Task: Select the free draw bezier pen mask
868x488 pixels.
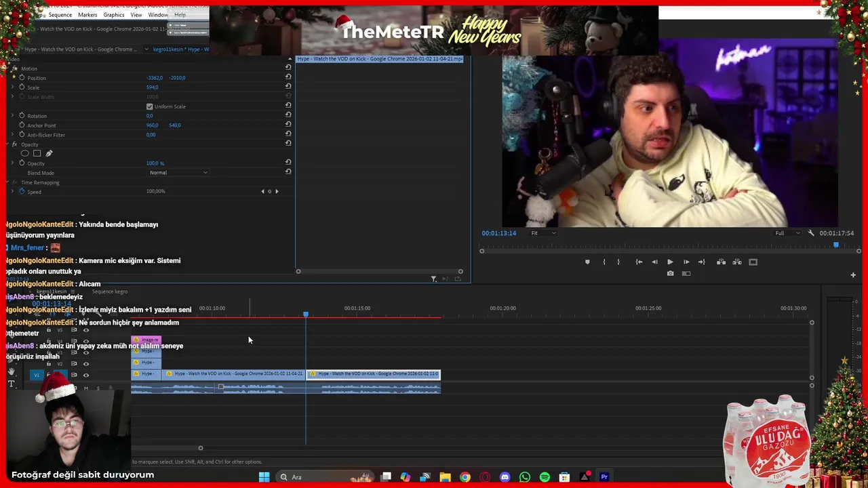Action: pyautogui.click(x=49, y=153)
